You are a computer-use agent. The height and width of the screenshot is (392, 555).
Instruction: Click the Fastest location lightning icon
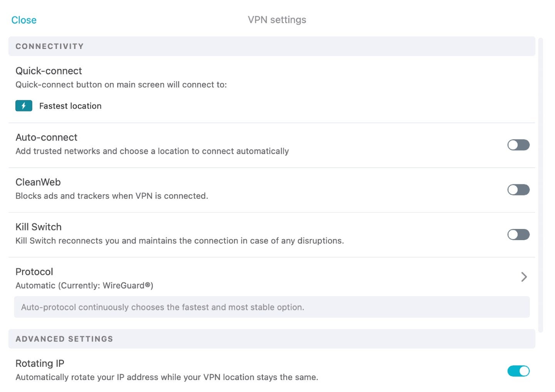(24, 106)
